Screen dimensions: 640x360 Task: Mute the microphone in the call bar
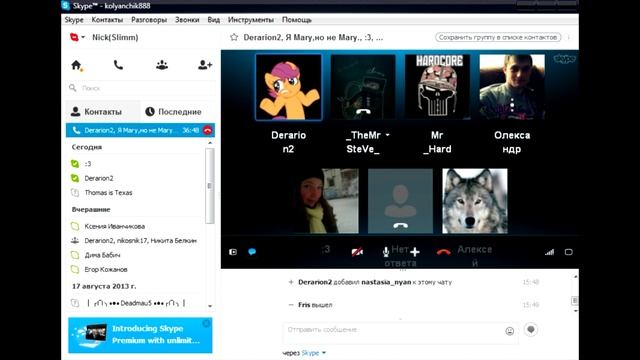tap(386, 252)
